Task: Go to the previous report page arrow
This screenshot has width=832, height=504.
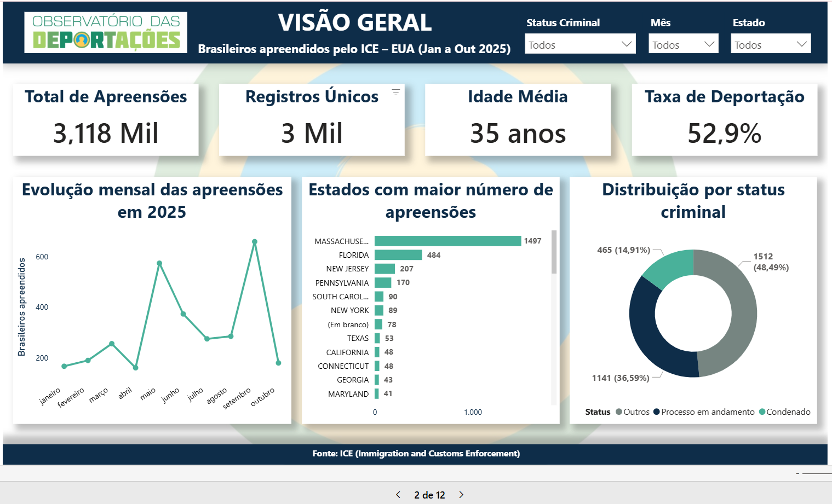Action: coord(398,495)
